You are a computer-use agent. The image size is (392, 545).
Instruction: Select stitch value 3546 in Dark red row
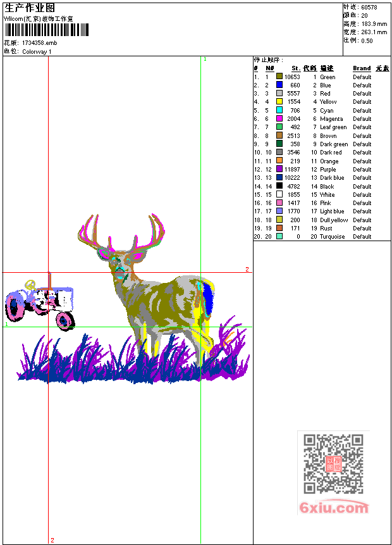pyautogui.click(x=293, y=153)
